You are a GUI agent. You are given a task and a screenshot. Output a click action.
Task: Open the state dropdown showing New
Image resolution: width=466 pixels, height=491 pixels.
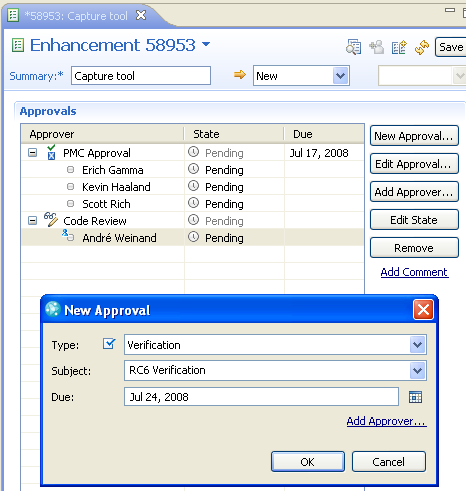click(340, 76)
